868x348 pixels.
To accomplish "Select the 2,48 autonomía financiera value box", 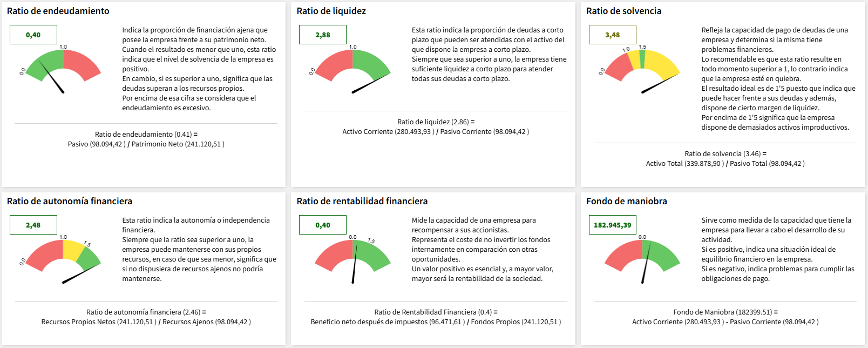I will [33, 225].
